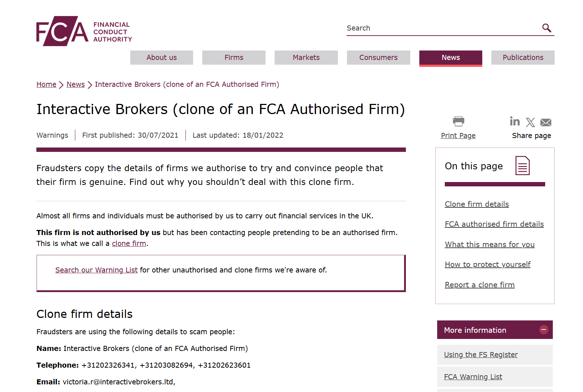Screen dimensions: 583x392
Task: Open Search our Warning List link
Action: (x=96, y=270)
